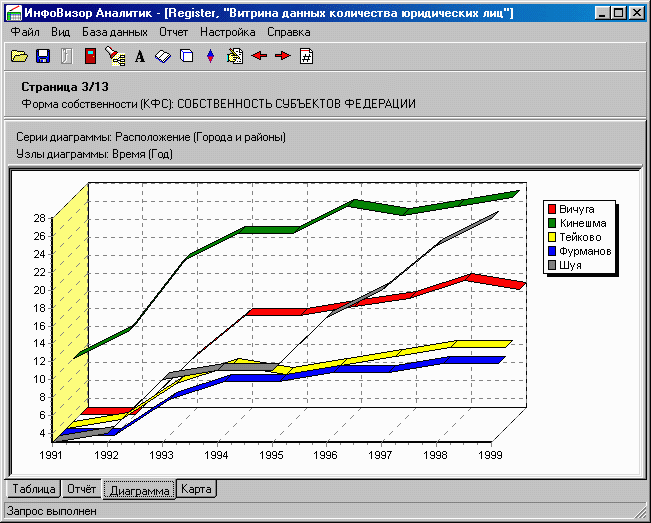Screen dimensions: 651x523
Task: Click the grey Шуя legend swatch
Action: [552, 265]
